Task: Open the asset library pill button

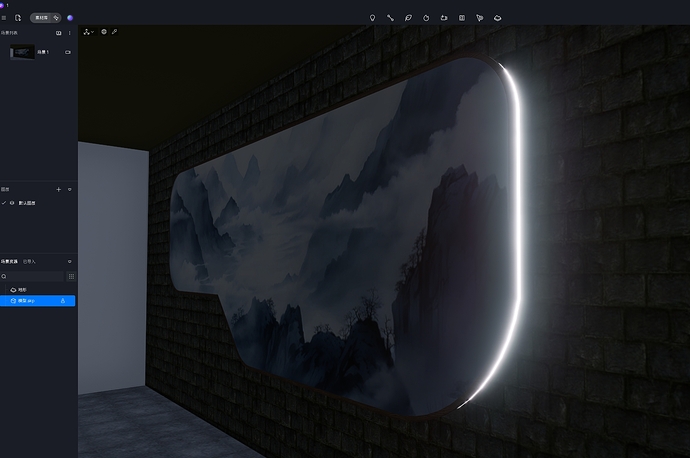Action: pyautogui.click(x=41, y=18)
